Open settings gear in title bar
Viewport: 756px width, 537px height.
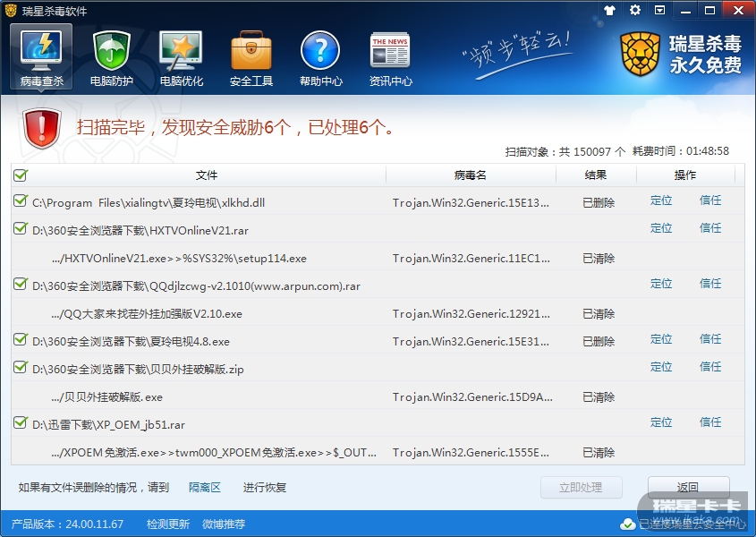tap(635, 10)
